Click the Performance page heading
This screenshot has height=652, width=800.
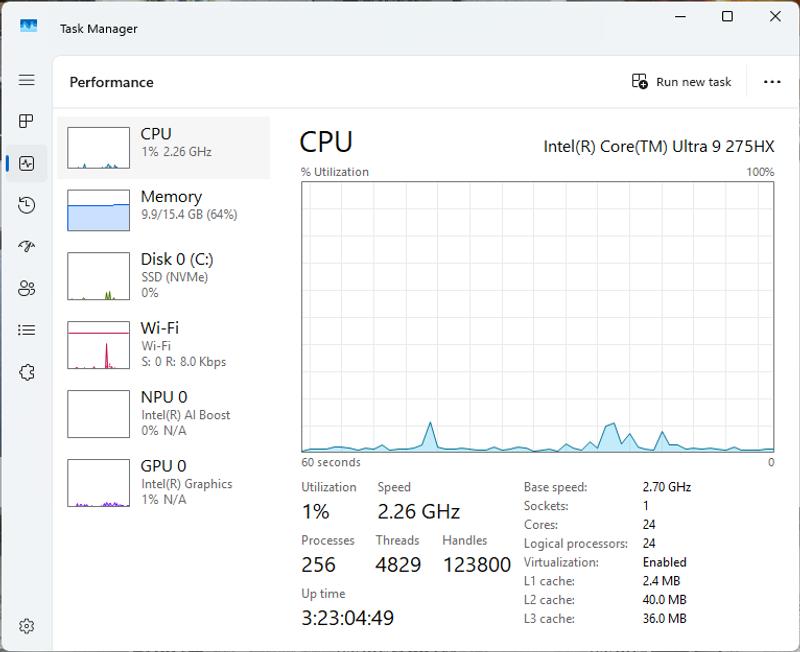112,82
